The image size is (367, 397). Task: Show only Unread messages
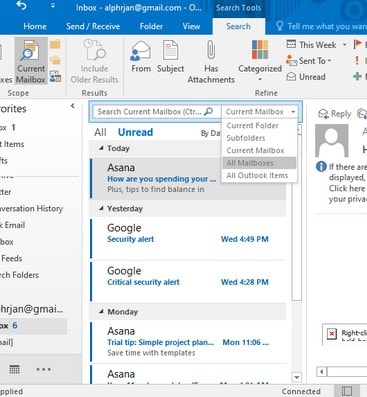point(135,132)
